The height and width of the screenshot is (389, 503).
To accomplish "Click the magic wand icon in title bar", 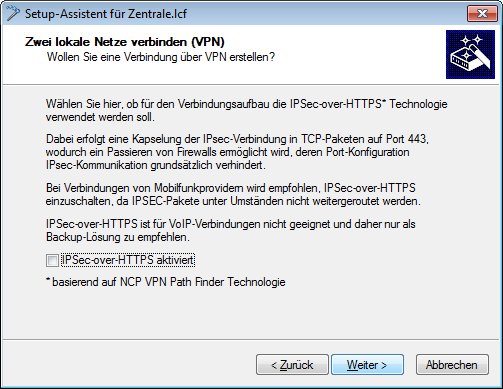I will 12,13.
